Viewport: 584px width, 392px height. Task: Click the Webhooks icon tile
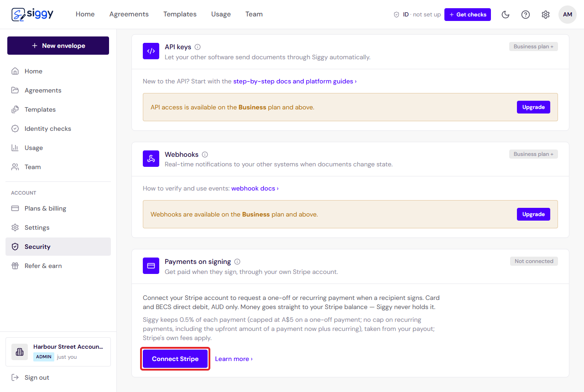(151, 159)
